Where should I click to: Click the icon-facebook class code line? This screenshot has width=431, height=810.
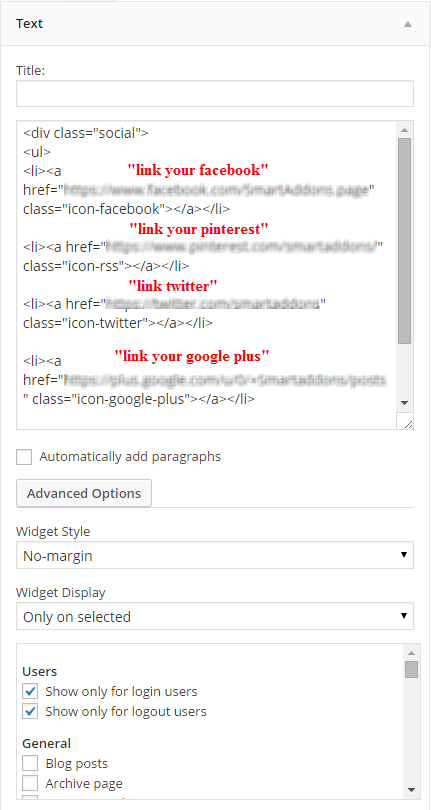click(127, 209)
